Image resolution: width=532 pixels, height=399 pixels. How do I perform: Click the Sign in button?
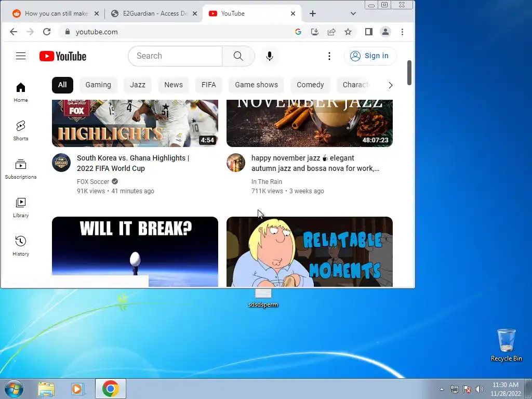(370, 56)
